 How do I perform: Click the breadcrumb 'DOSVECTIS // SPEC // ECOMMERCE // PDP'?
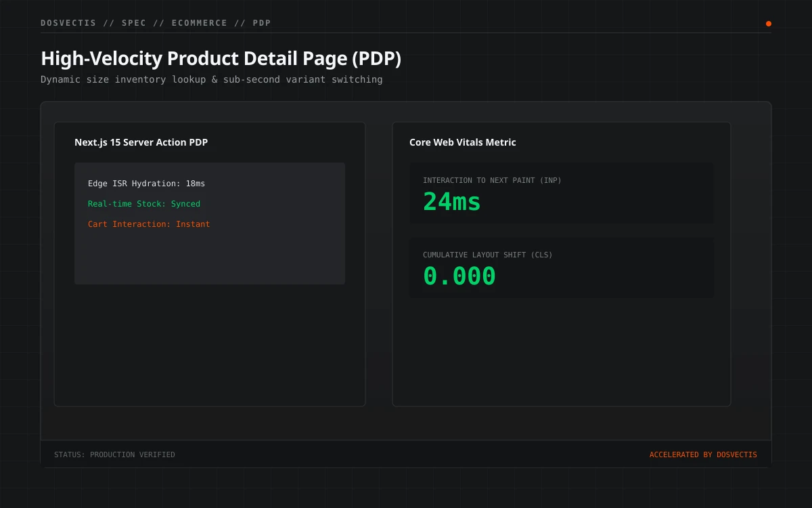point(156,23)
